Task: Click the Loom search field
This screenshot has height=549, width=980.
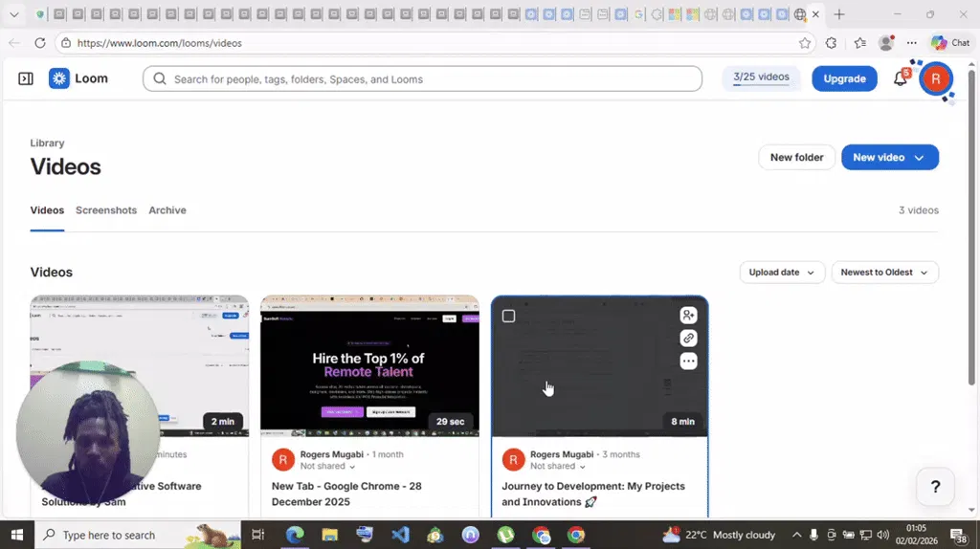Action: 422,79
